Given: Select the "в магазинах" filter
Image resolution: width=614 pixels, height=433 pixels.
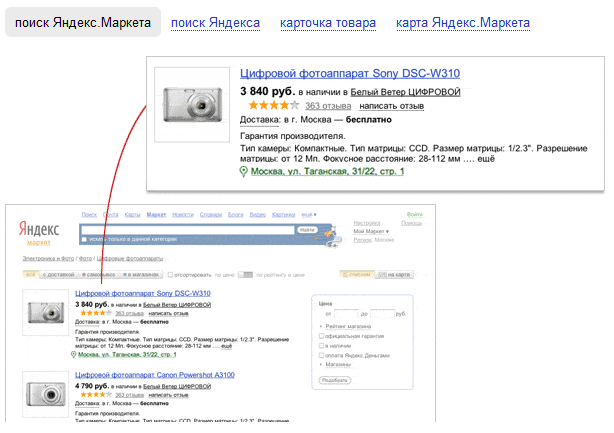Looking at the screenshot, I should [141, 274].
